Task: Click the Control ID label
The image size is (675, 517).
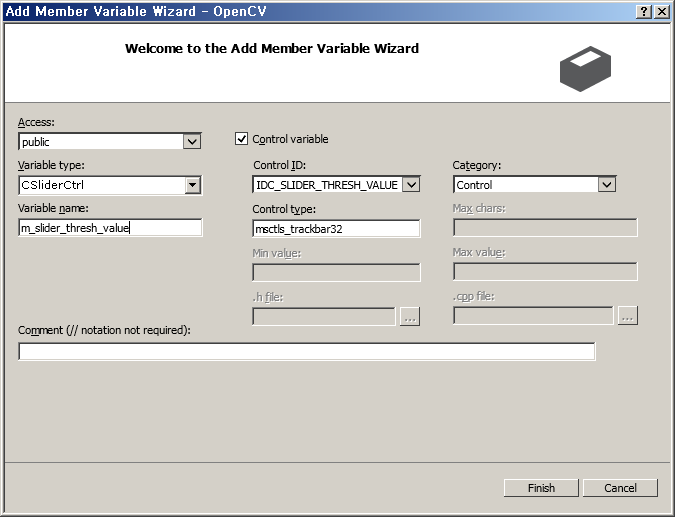Action: click(x=279, y=165)
